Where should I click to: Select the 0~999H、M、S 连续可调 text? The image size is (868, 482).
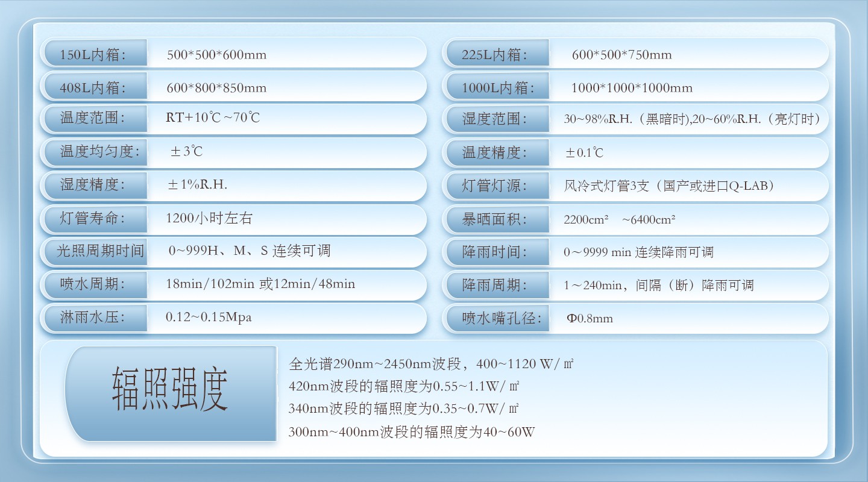[x=249, y=251]
